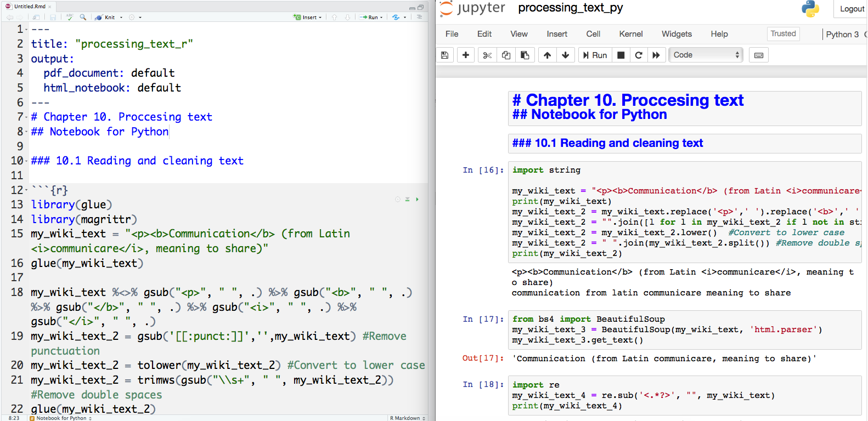
Task: Click the chunk options gear at line 12
Action: point(398,200)
